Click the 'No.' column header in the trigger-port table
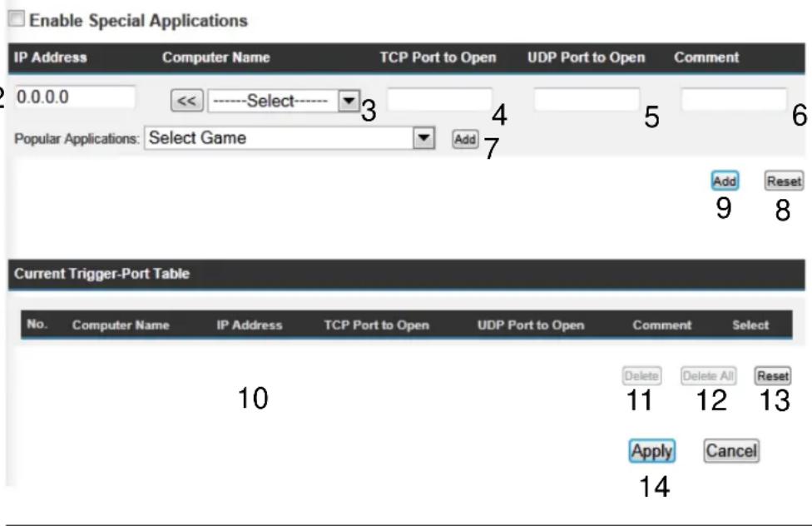Screen dimensions: 812x526 (x=37, y=324)
